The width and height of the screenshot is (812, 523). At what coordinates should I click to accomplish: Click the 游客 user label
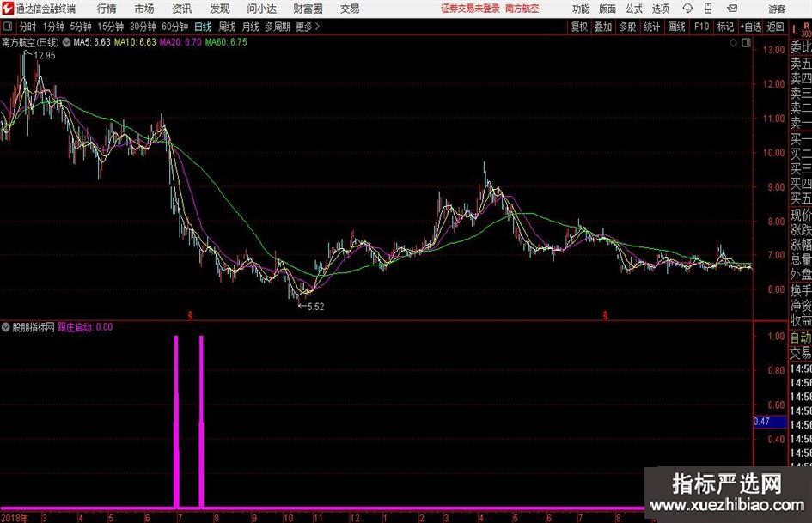[x=777, y=9]
